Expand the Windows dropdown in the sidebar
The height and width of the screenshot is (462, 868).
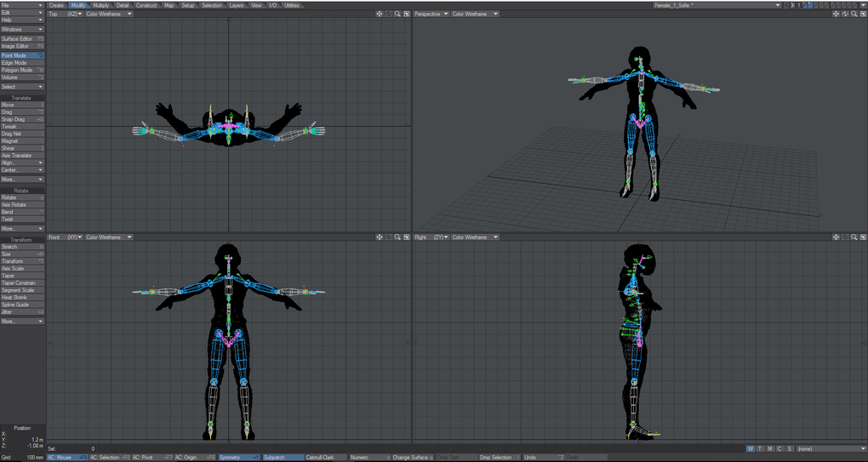22,29
